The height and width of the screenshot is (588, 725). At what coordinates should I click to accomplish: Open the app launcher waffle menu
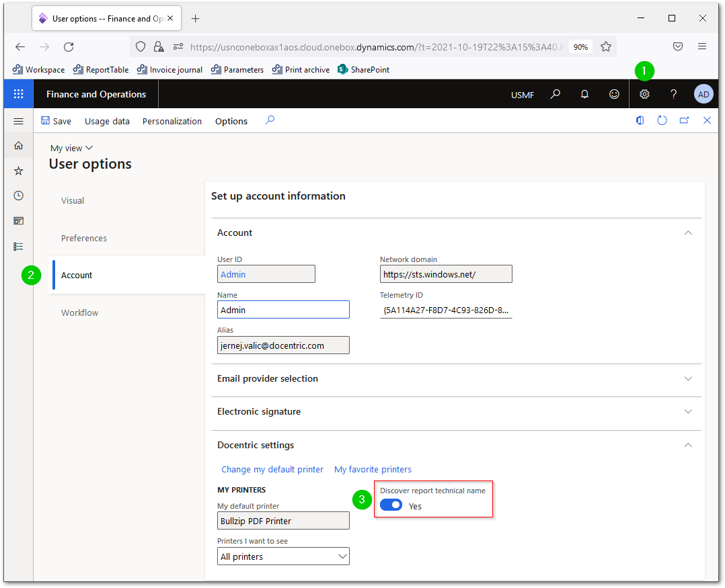19,94
